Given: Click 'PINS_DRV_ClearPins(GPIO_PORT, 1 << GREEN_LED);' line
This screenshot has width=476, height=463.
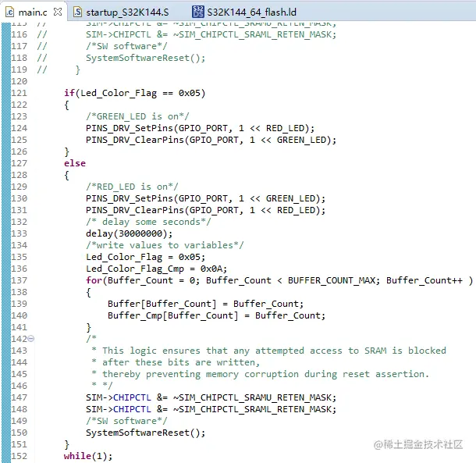Looking at the screenshot, I should tap(211, 140).
